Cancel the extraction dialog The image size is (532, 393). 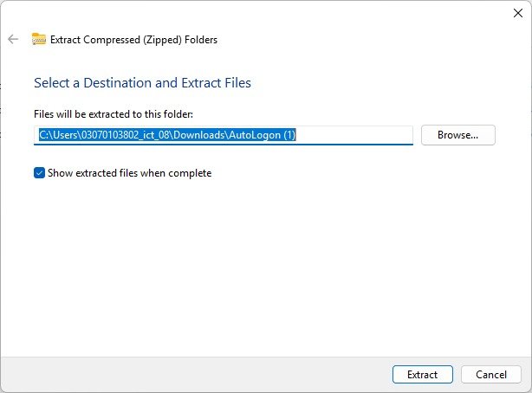[490, 375]
